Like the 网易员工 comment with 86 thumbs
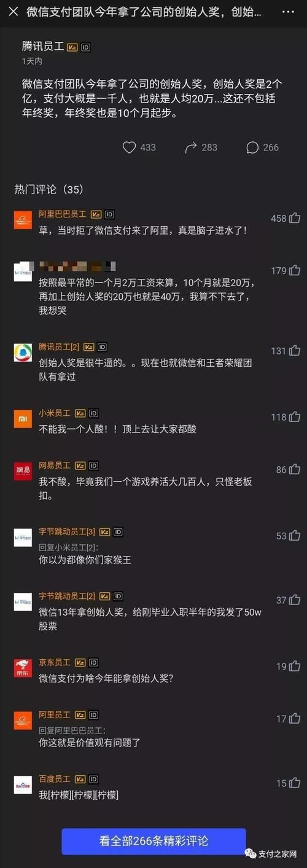The height and width of the screenshot is (868, 307). [295, 469]
